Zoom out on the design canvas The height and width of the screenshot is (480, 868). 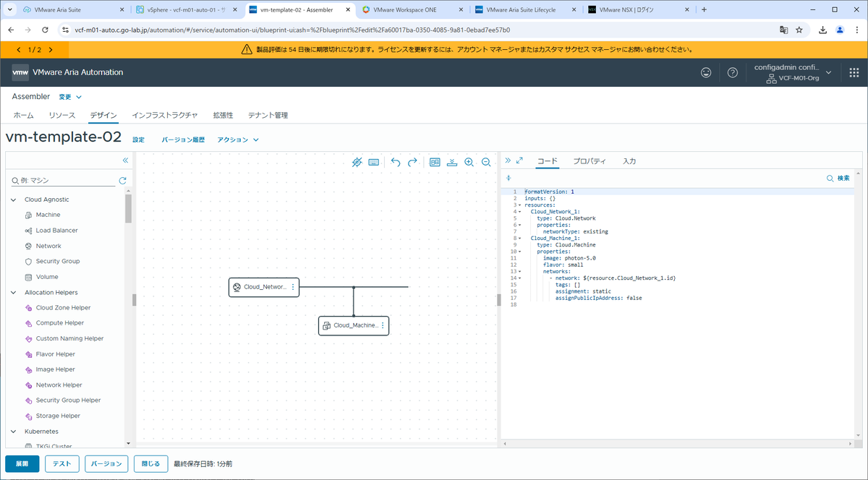[x=486, y=163]
